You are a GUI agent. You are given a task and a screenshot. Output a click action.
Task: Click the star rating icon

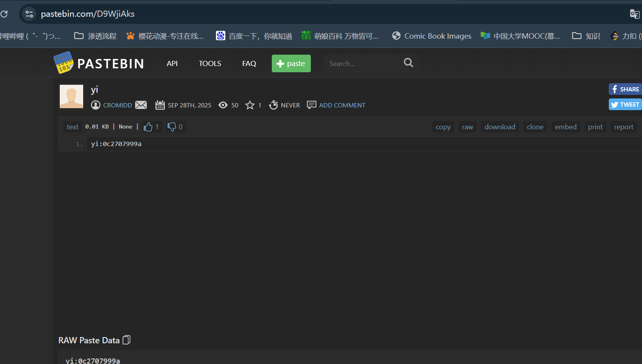coord(250,105)
